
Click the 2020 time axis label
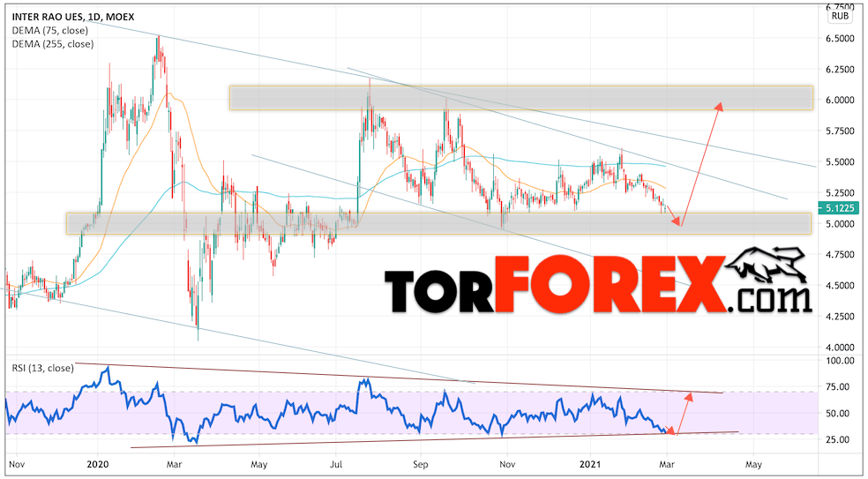(x=97, y=463)
